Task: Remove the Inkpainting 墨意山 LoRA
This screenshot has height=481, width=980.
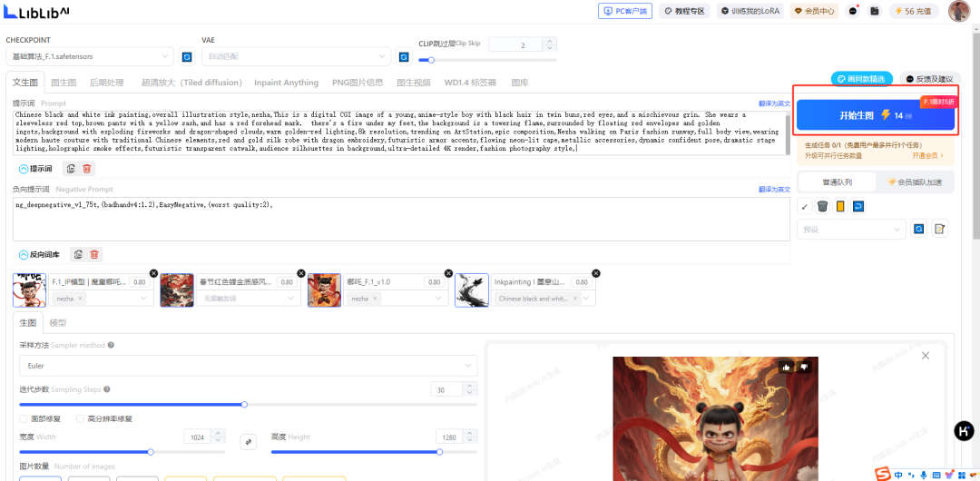Action: coord(595,273)
